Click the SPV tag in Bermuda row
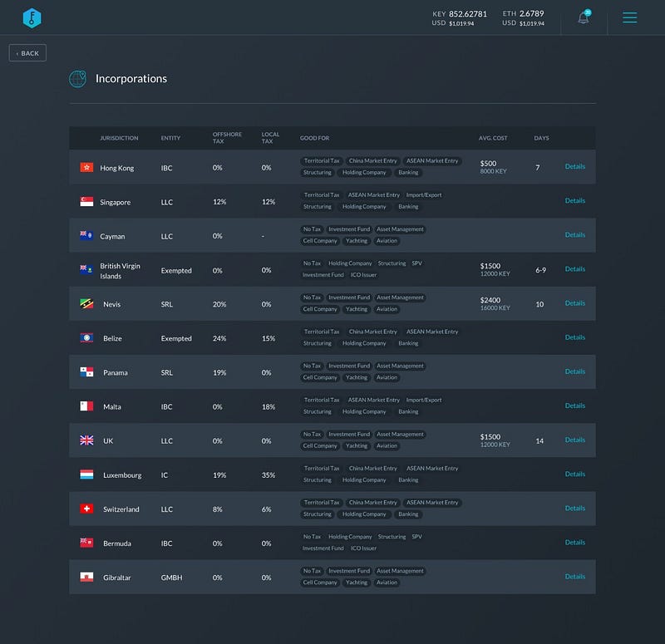 (416, 537)
